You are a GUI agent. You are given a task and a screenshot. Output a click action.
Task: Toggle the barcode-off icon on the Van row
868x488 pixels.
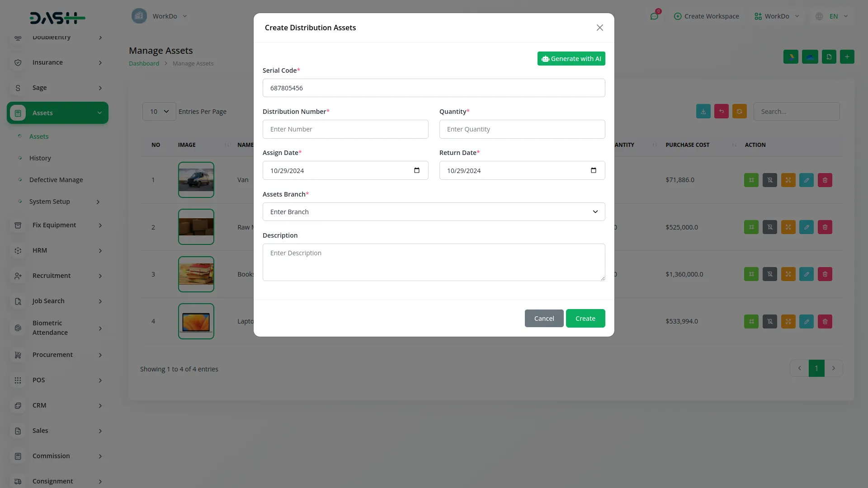769,180
